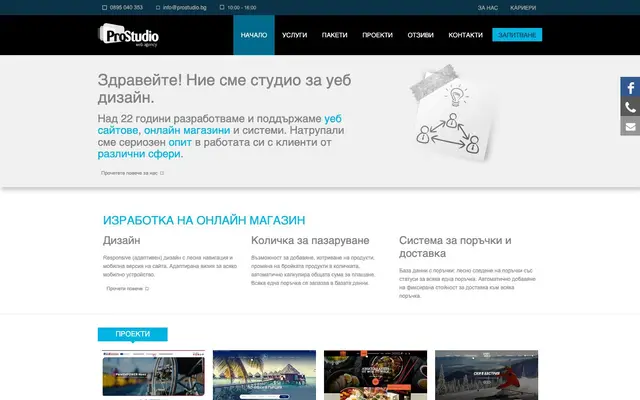Screen dimensions: 640x400
Task: Open the КОНТАКТИ menu item
Action: coord(465,35)
